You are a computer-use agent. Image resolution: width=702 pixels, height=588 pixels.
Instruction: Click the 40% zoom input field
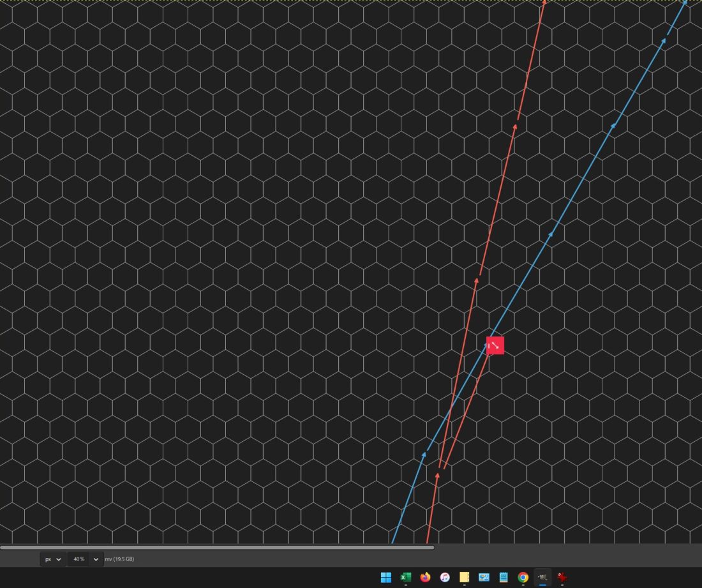(78, 559)
